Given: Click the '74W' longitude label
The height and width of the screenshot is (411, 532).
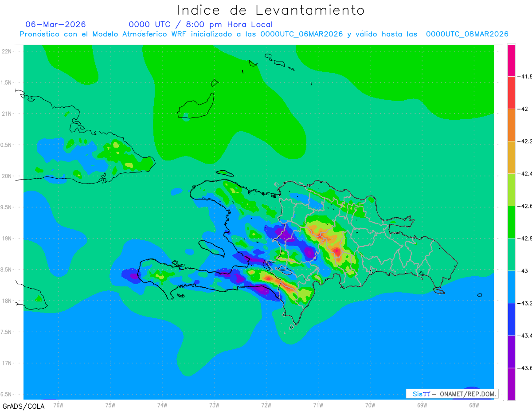Looking at the screenshot, I should [162, 405].
